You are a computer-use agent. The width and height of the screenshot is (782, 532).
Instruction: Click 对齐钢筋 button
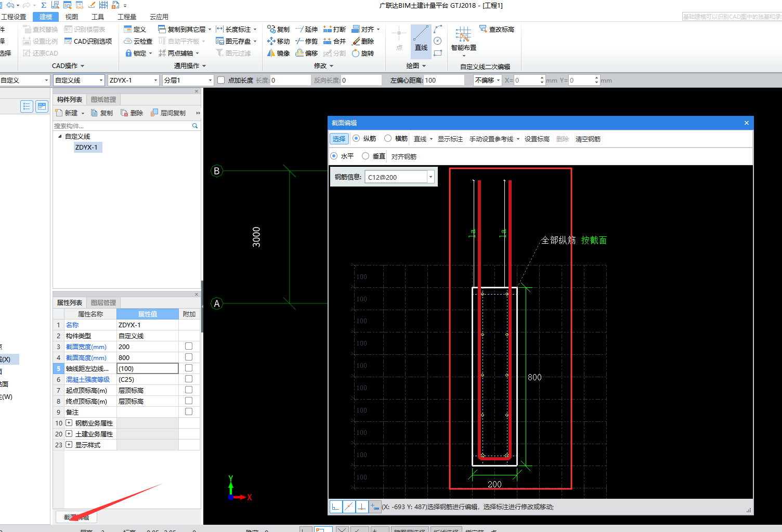tap(404, 156)
